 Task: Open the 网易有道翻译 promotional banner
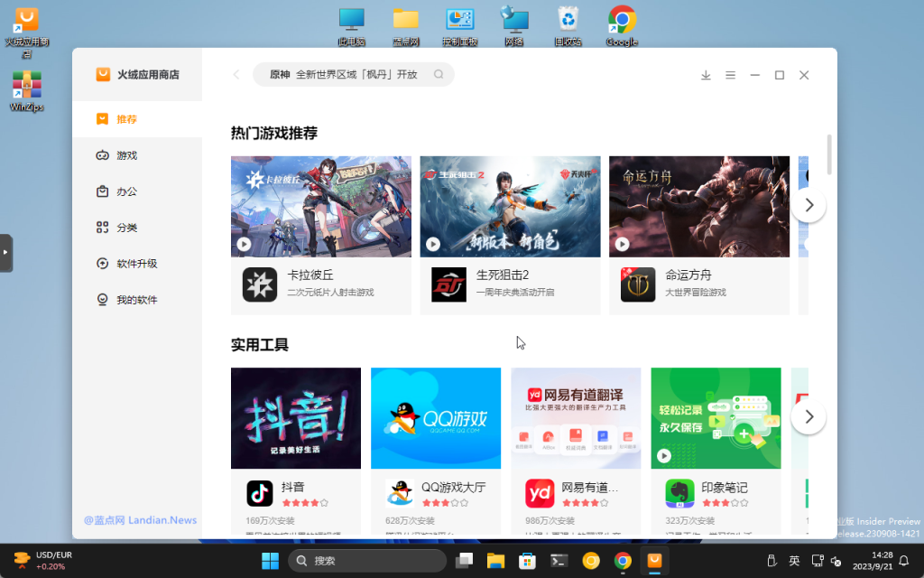[x=576, y=418]
